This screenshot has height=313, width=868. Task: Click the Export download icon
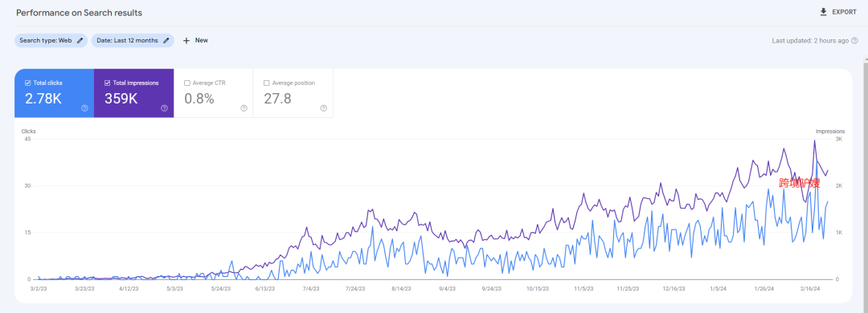click(x=823, y=12)
